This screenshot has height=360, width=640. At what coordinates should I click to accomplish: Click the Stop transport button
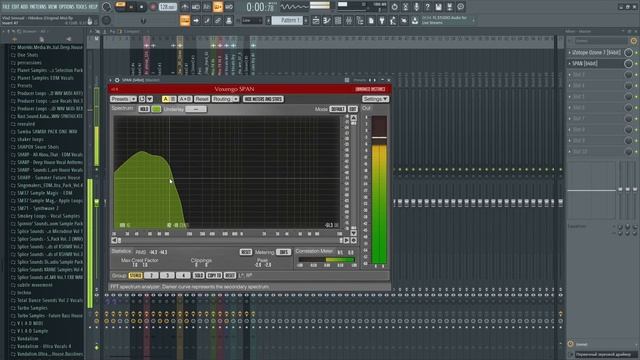point(142,7)
